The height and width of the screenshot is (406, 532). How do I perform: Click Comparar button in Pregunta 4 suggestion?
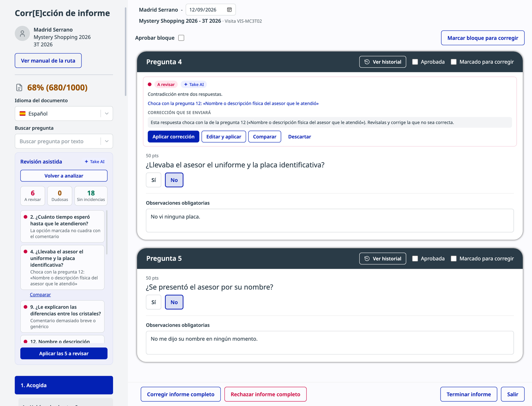coord(265,137)
